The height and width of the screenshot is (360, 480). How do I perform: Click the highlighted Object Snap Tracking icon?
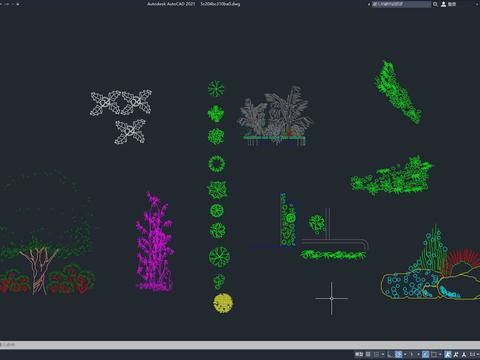click(x=425, y=354)
